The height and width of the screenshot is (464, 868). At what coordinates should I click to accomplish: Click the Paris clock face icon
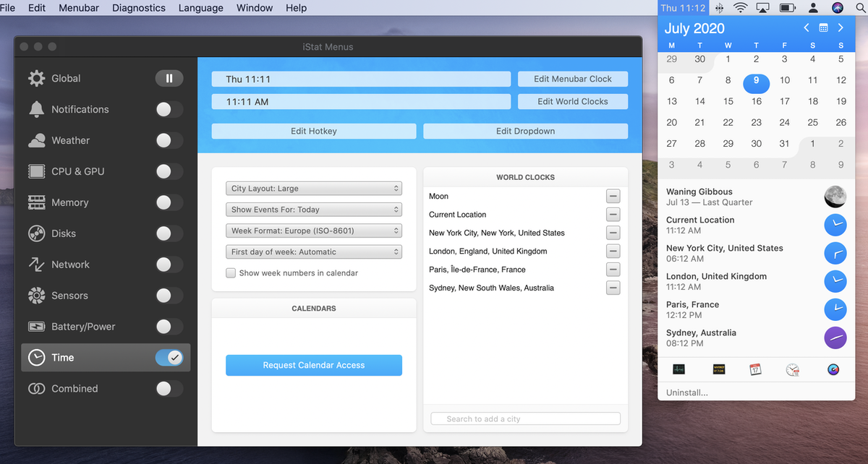click(835, 309)
